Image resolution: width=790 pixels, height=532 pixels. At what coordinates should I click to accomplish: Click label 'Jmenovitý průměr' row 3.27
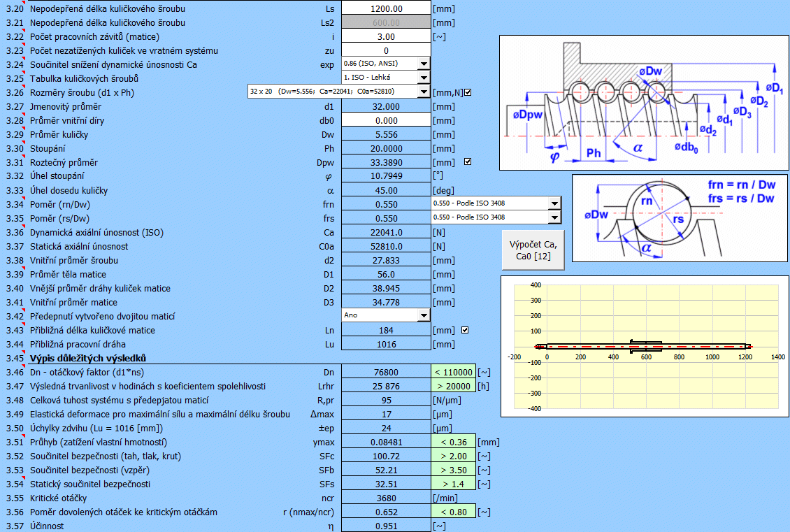(x=66, y=106)
